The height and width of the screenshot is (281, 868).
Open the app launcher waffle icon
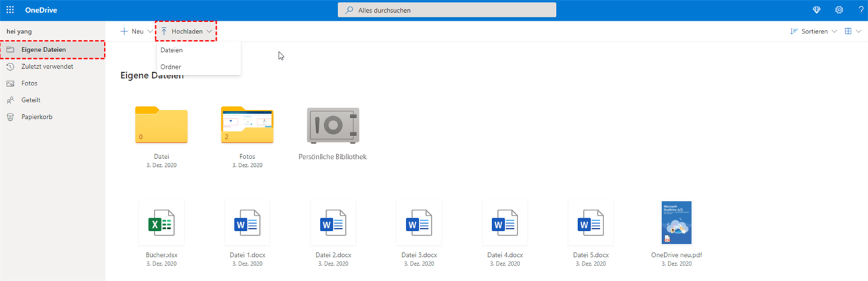coord(10,10)
